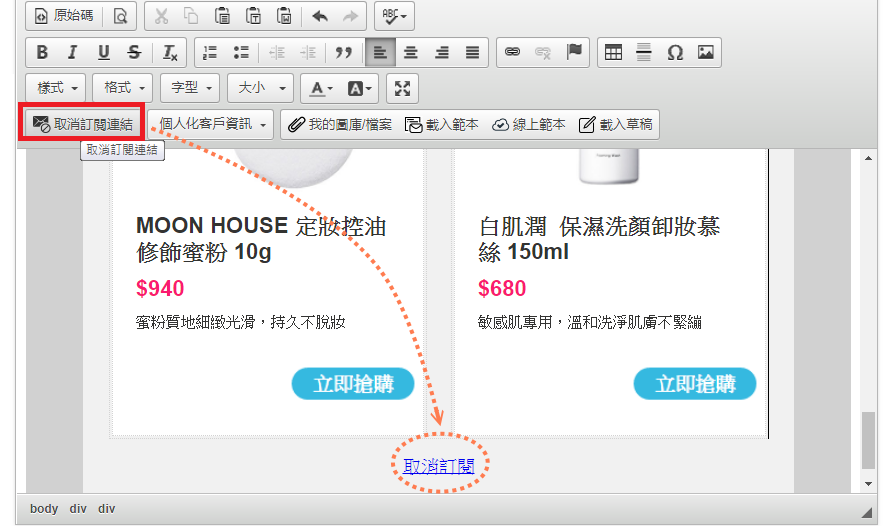This screenshot has height=526, width=888.
Task: Click the unlink icon
Action: [x=543, y=53]
